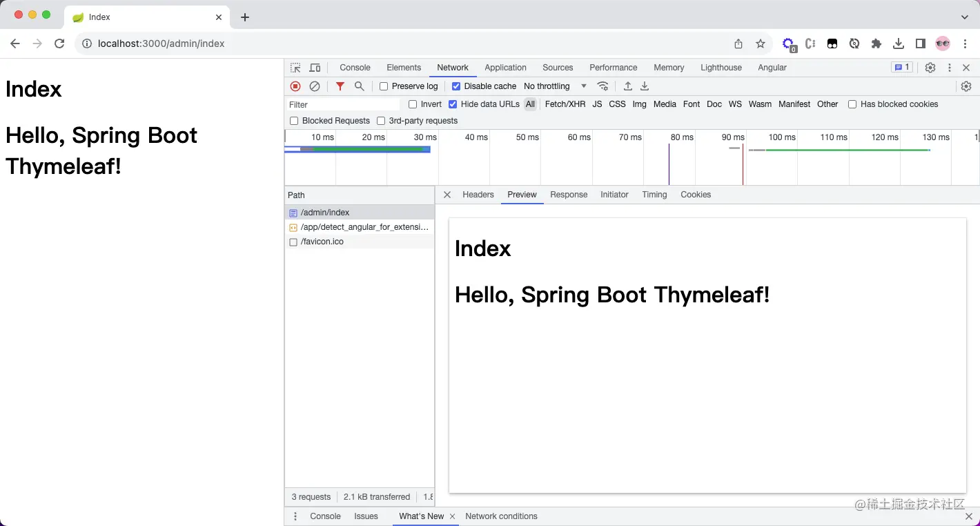Show the request Headers tab
Viewport: 980px width, 526px height.
click(x=478, y=195)
